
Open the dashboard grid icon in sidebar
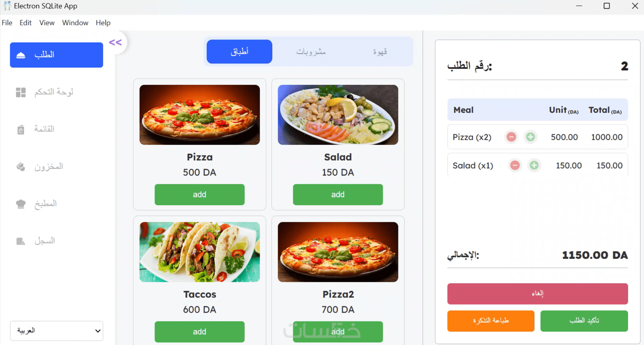21,92
